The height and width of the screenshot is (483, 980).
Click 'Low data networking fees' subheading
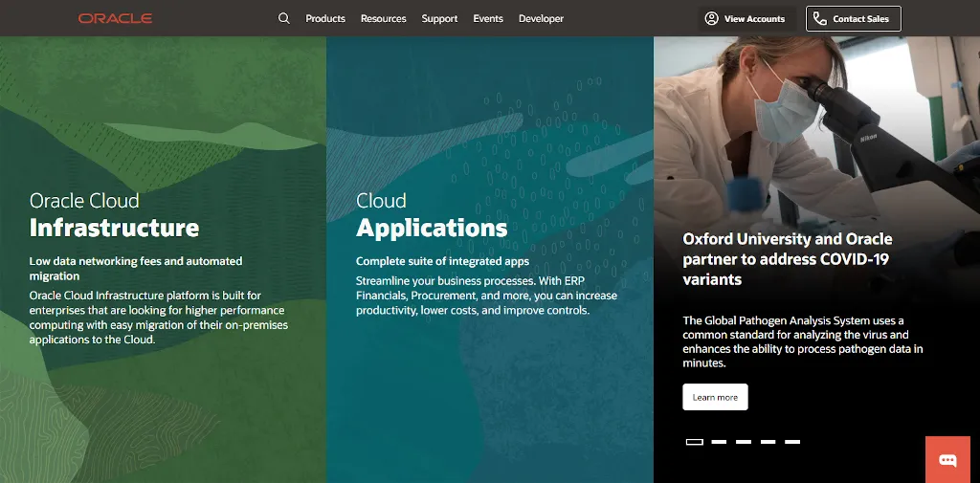136,268
